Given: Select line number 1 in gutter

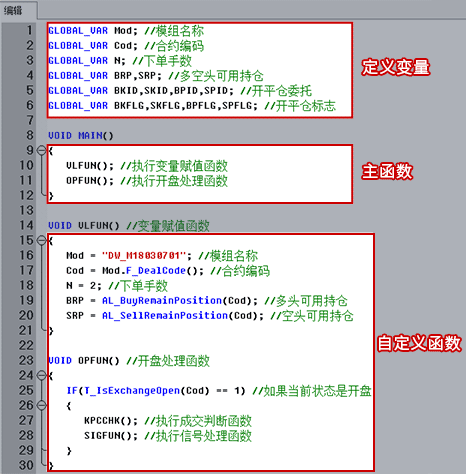Looking at the screenshot, I should [x=30, y=31].
